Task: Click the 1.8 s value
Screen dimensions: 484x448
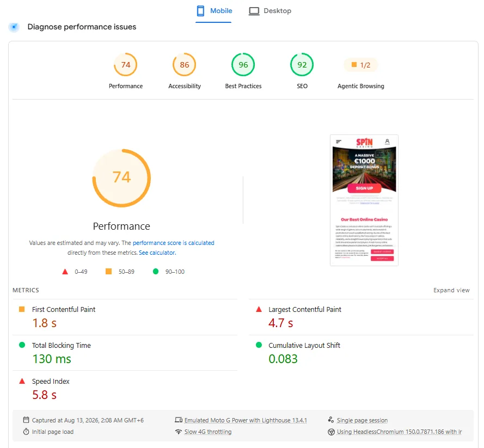Action: 45,323
